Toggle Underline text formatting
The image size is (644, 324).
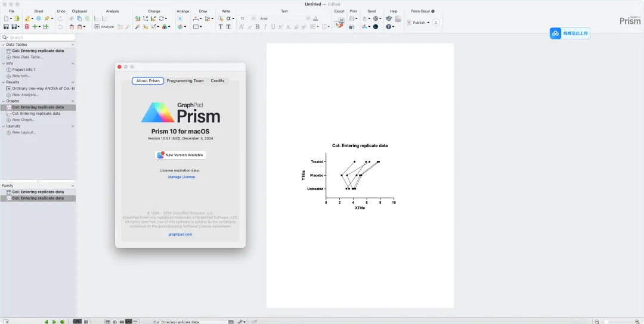click(273, 27)
